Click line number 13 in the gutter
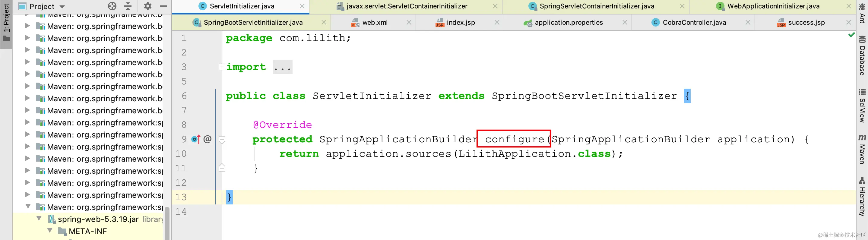Image resolution: width=868 pixels, height=240 pixels. pyautogui.click(x=181, y=197)
